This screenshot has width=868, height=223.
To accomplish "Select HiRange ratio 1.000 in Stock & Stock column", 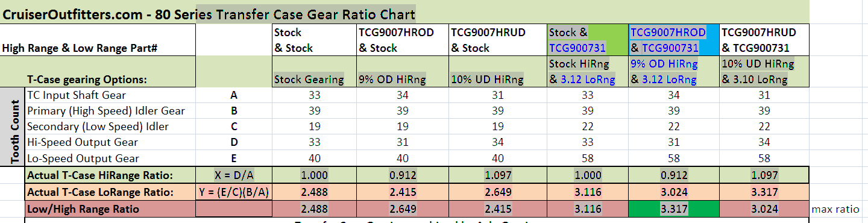I will [315, 175].
